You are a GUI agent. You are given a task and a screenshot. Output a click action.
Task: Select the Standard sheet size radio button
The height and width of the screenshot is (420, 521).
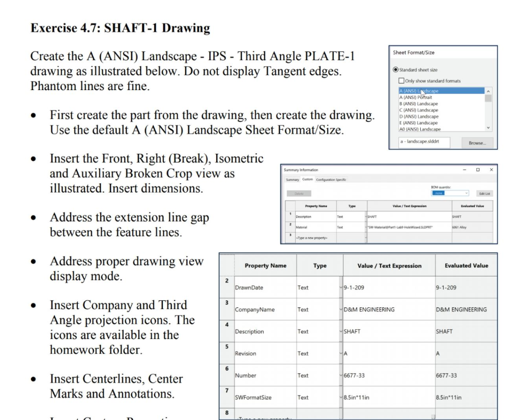[x=395, y=70]
